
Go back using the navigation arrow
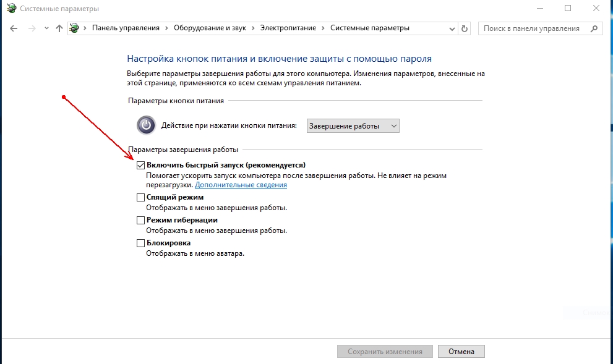(x=14, y=28)
